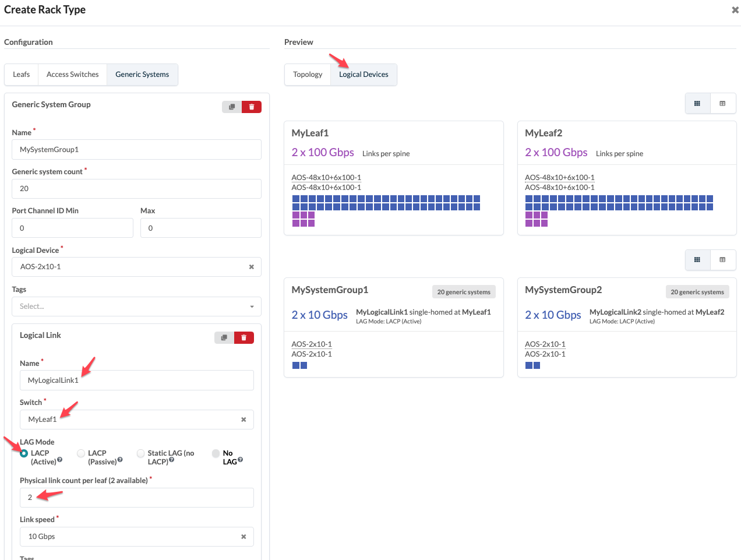
Task: Open the Tags select dropdown
Action: click(x=136, y=307)
